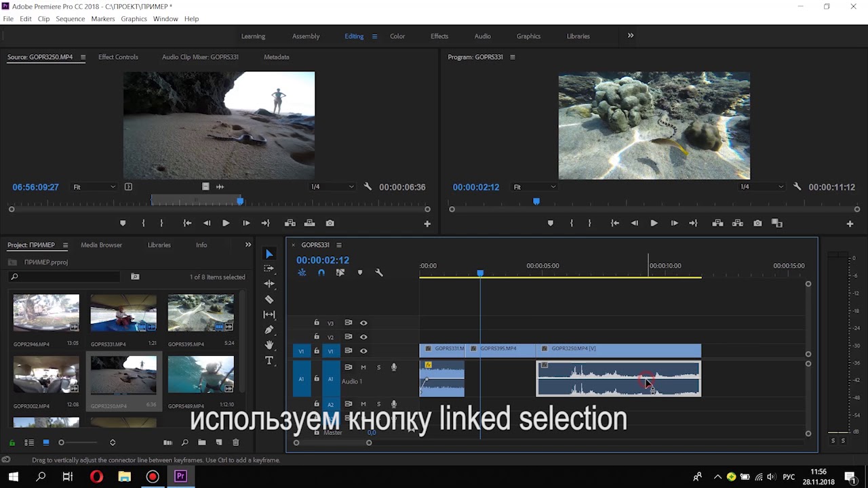The width and height of the screenshot is (868, 488).
Task: Step forward one frame in Program monitor
Action: click(x=674, y=223)
